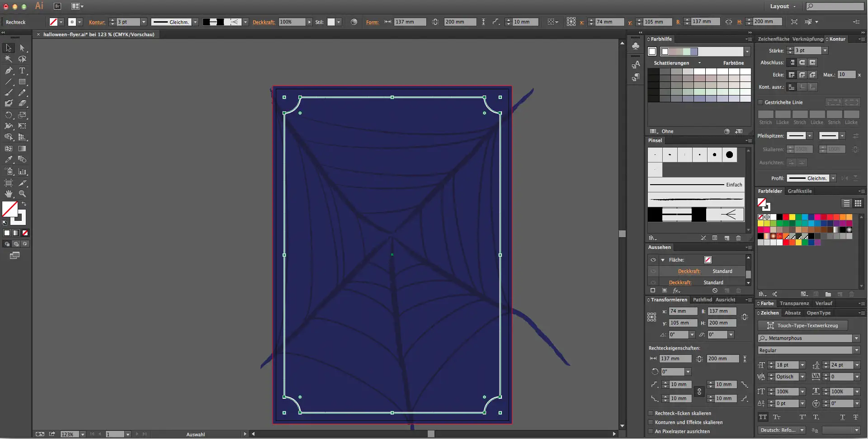Select the Direct Selection tool
The height and width of the screenshot is (439, 868).
(22, 48)
